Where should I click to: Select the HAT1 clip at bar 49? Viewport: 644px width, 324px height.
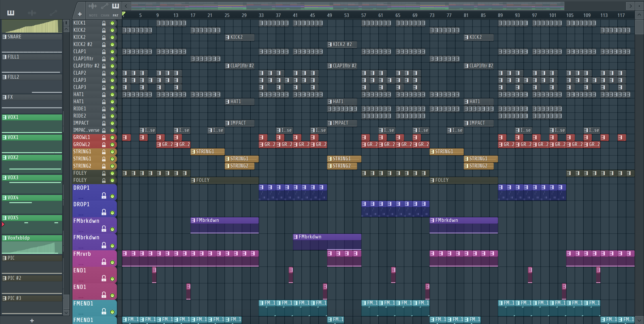click(x=342, y=102)
